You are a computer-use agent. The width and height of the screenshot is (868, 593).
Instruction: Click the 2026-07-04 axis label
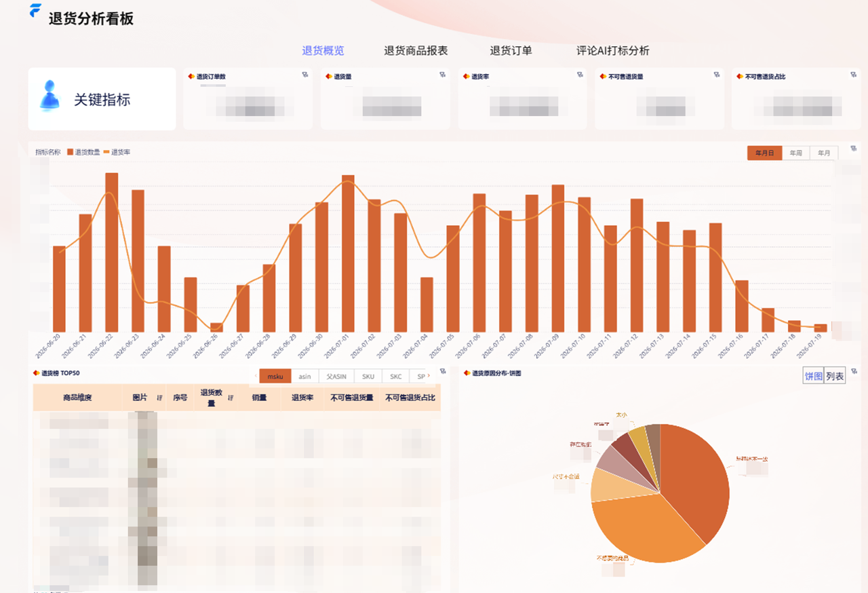[x=416, y=346]
